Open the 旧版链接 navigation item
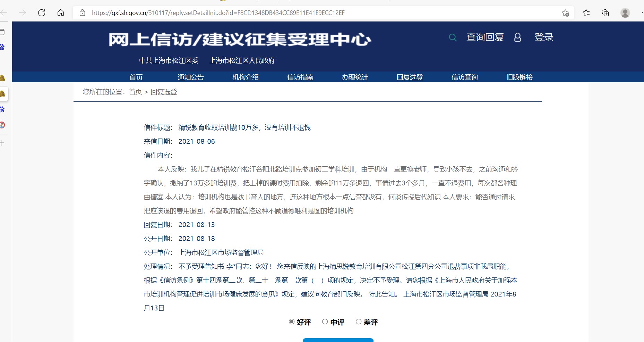The image size is (644, 342). tap(519, 77)
